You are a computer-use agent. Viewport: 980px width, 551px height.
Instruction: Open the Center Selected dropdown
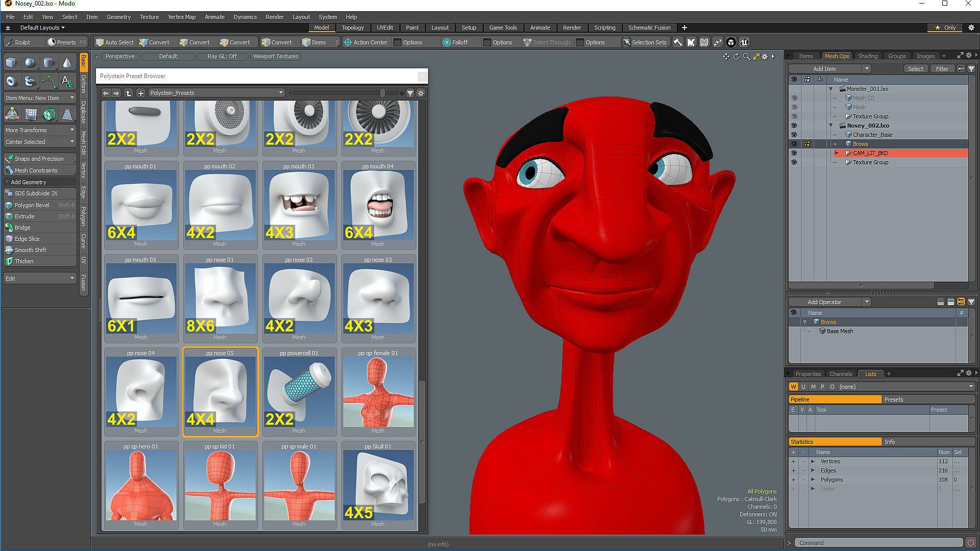40,142
